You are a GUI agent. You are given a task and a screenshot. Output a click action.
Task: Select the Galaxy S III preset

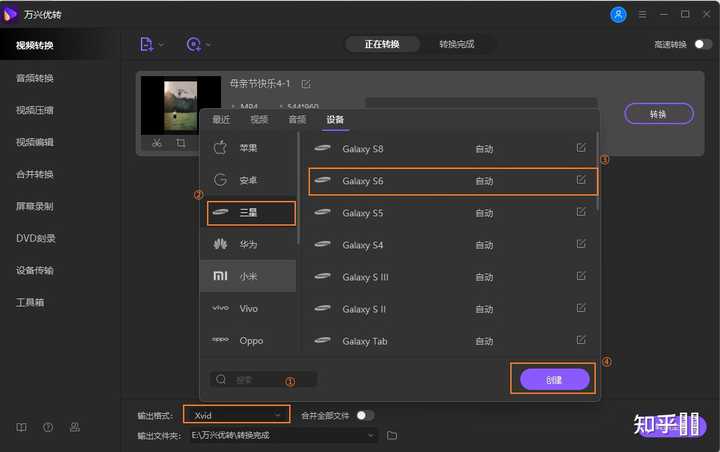coord(452,277)
